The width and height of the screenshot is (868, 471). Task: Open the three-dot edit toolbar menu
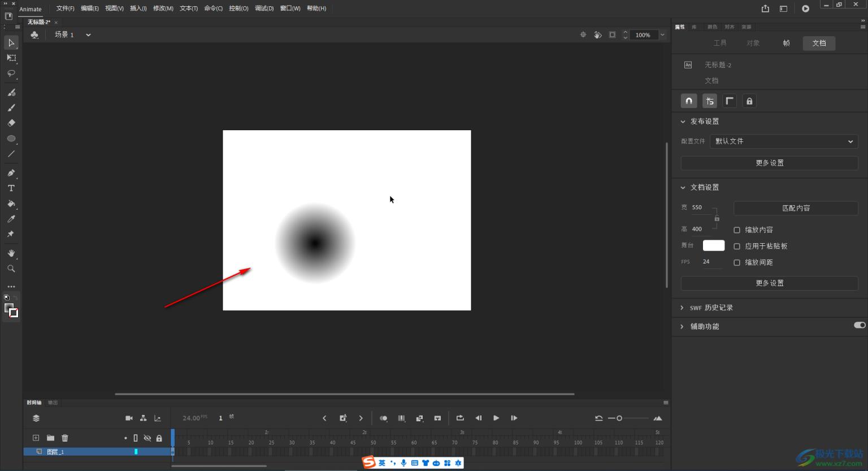click(x=11, y=287)
